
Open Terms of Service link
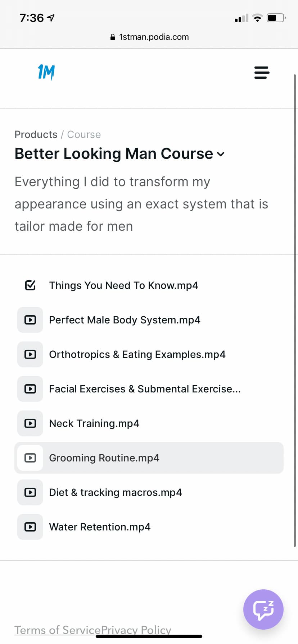click(58, 630)
